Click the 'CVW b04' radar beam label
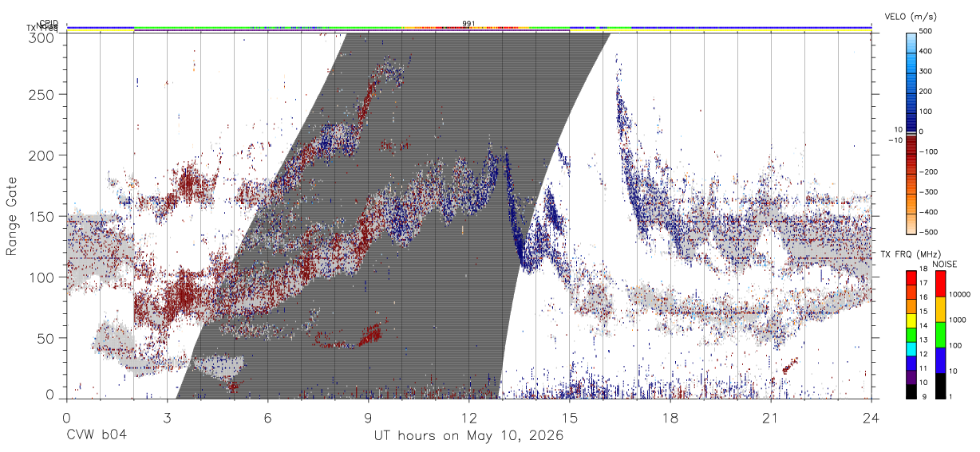980x452 pixels. point(96,436)
